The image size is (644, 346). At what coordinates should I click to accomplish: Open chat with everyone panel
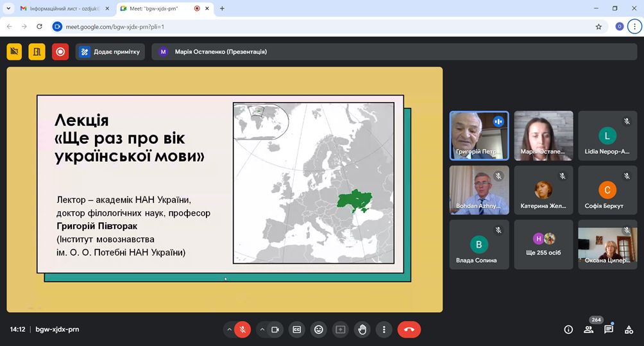tap(609, 329)
